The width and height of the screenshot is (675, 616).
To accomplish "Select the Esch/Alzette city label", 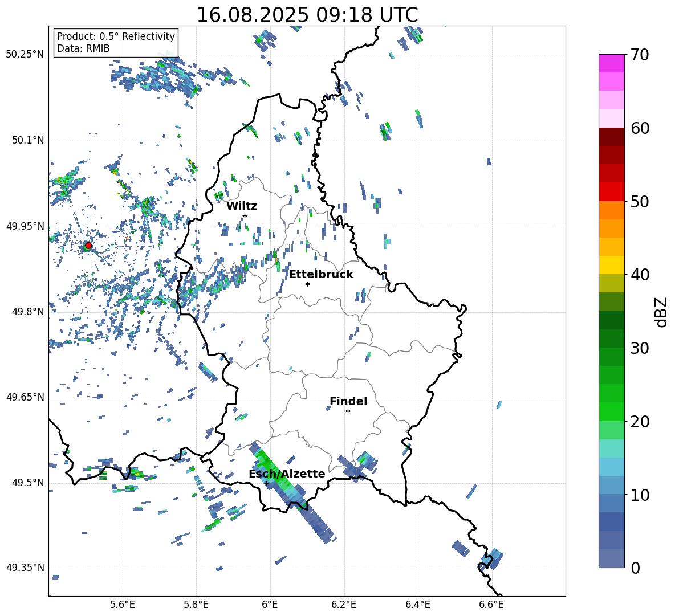I will pos(287,474).
